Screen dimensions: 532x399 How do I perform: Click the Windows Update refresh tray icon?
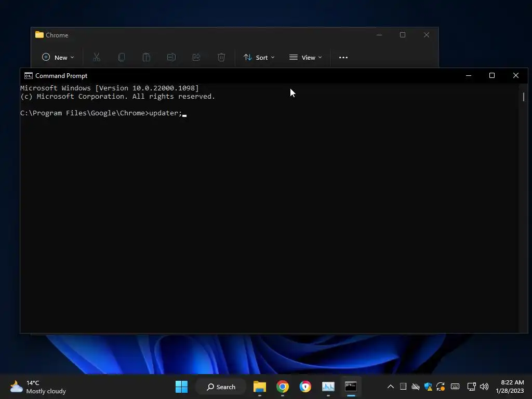tap(441, 387)
